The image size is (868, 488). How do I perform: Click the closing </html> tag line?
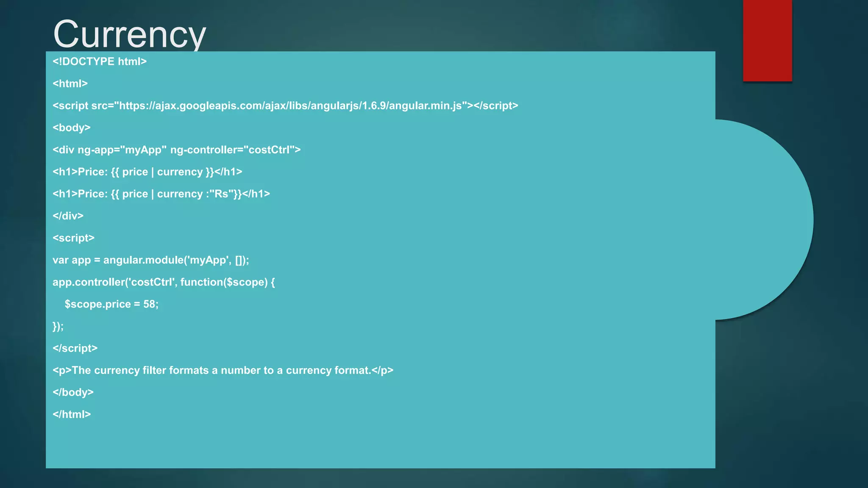(x=72, y=414)
